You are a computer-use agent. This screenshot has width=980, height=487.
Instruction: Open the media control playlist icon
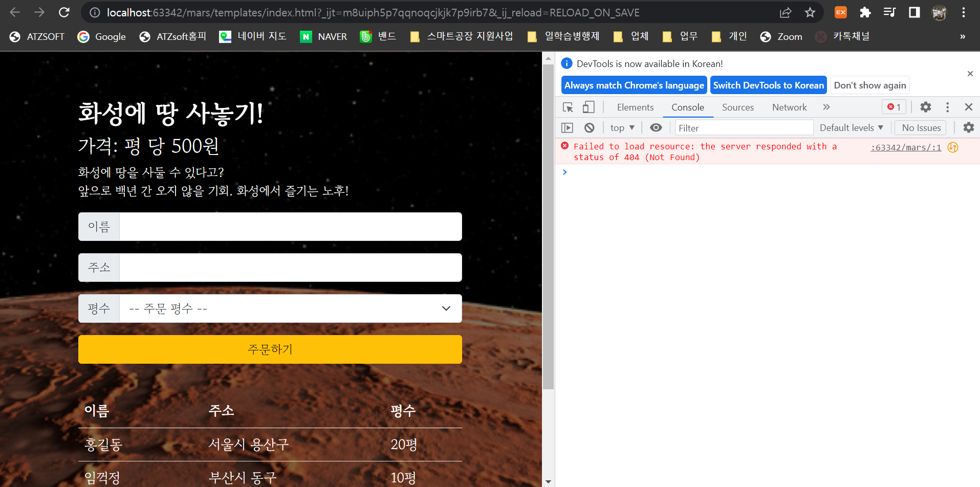pos(889,12)
